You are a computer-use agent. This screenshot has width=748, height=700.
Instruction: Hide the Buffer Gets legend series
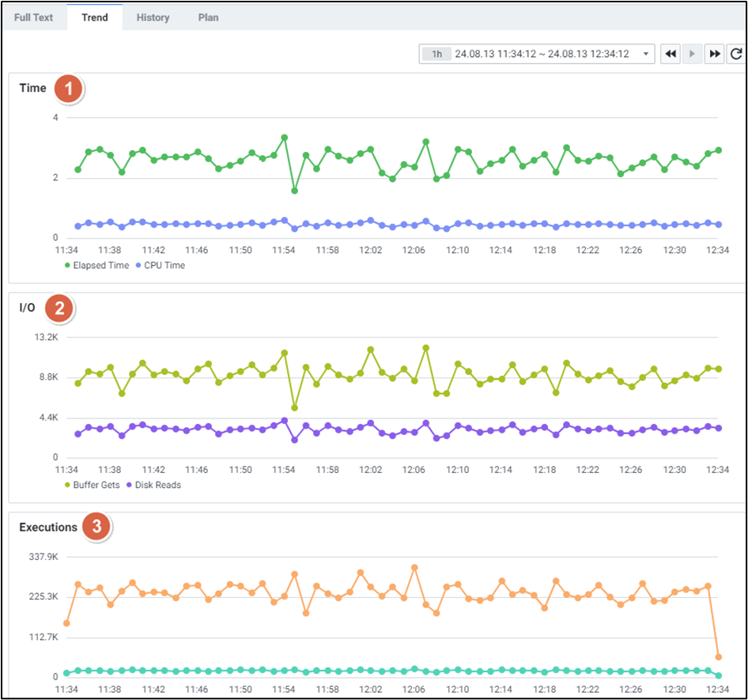(92, 485)
